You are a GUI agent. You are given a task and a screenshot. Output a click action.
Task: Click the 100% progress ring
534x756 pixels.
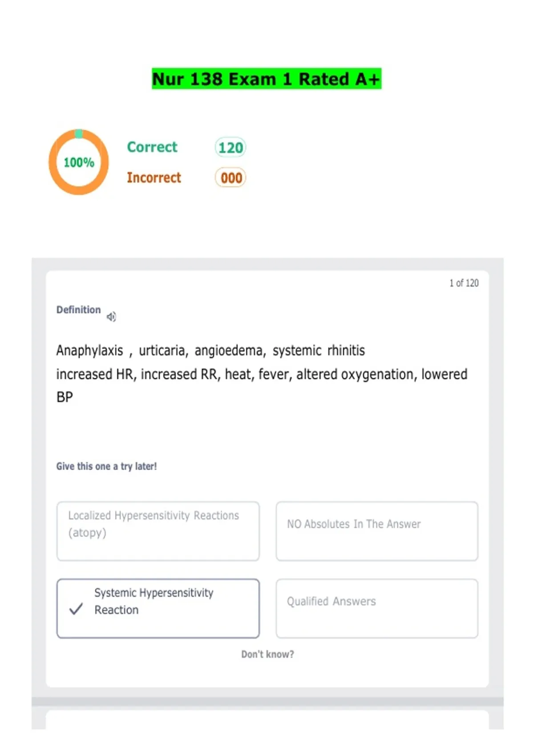[78, 162]
